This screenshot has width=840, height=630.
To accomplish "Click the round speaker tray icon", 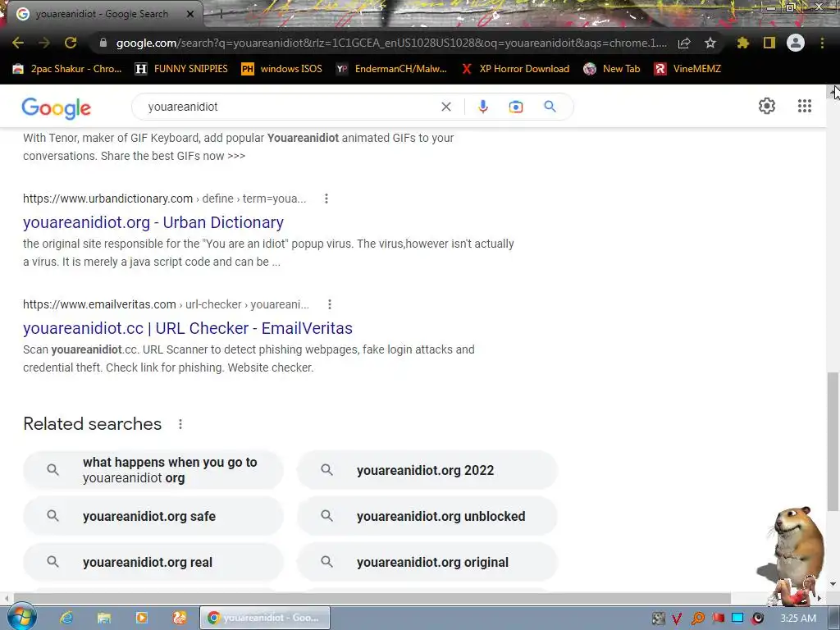I will [757, 619].
